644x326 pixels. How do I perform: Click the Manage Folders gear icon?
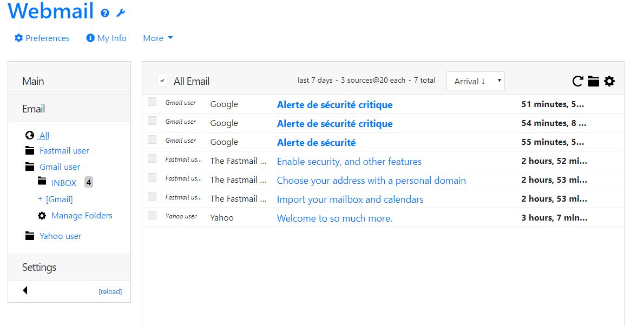coord(42,216)
